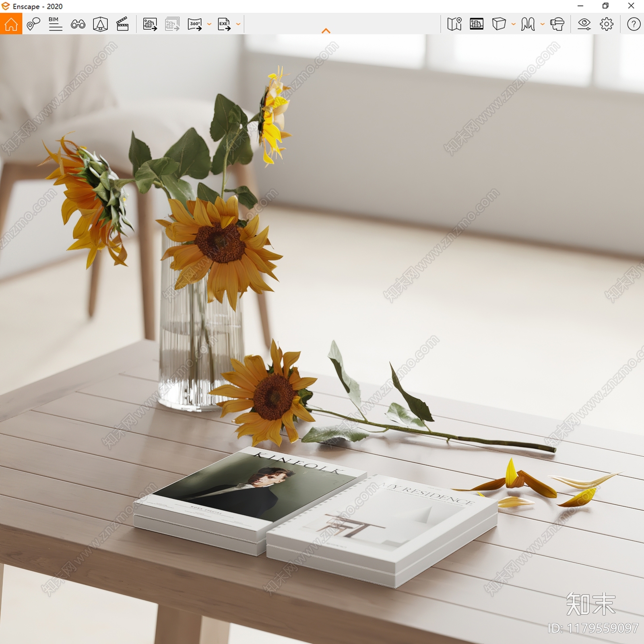The width and height of the screenshot is (644, 644).
Task: Enable the Virtual Reality headset icon
Action: pyautogui.click(x=557, y=24)
